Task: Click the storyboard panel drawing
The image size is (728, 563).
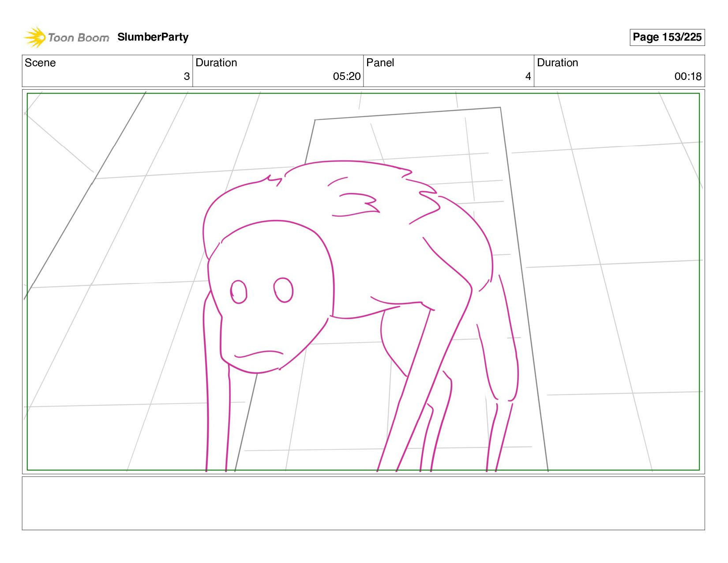Action: [x=363, y=282]
